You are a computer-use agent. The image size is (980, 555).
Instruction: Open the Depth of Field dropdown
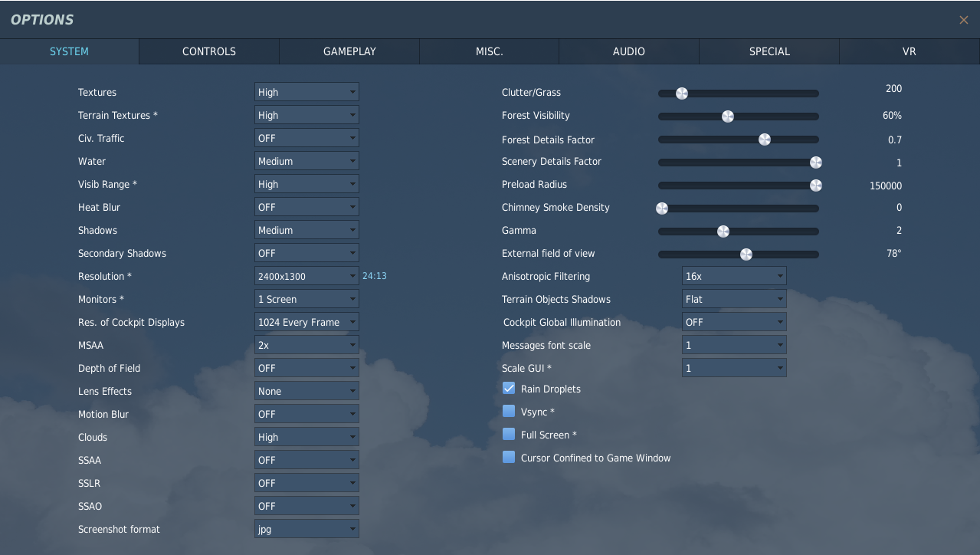306,368
